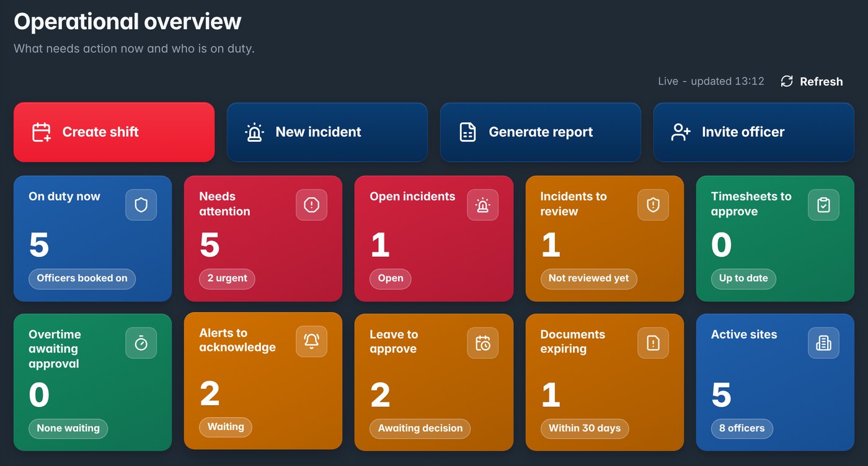The width and height of the screenshot is (868, 466).
Task: Click the file warning icon on Documents expiring
Action: coord(653,343)
